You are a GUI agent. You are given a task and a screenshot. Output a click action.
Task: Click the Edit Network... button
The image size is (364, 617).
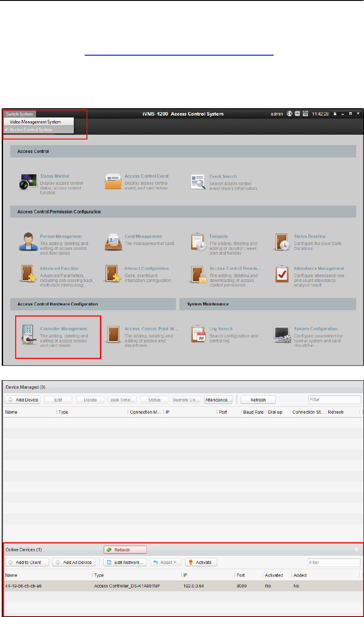(x=125, y=562)
